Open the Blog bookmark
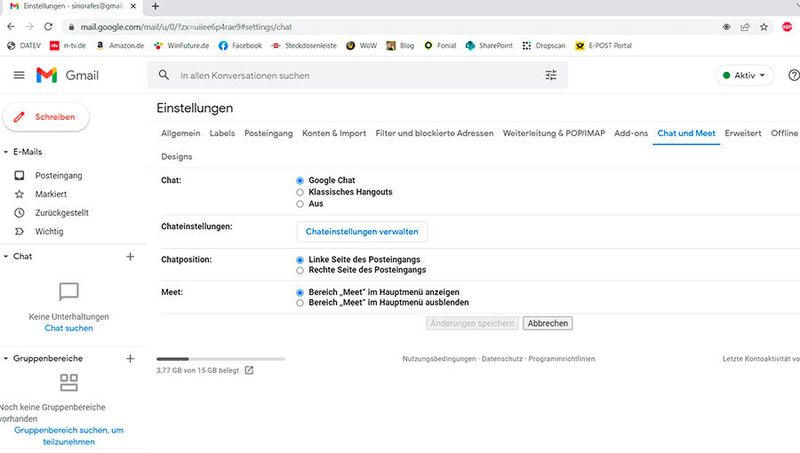The image size is (800, 453). [400, 45]
